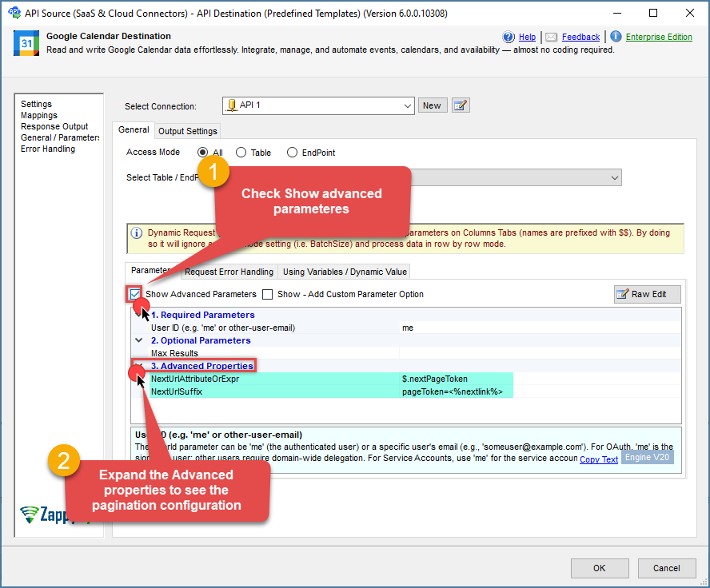Open the Select Table / EndPoint dropdown

point(613,177)
